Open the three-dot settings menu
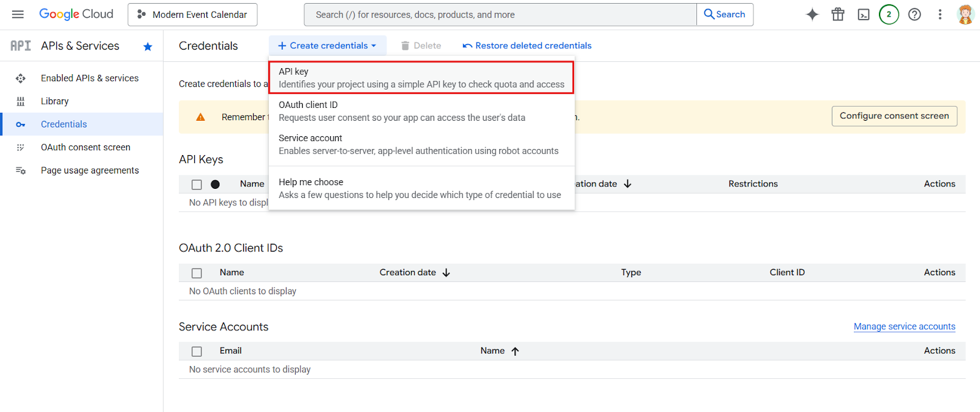 (940, 15)
